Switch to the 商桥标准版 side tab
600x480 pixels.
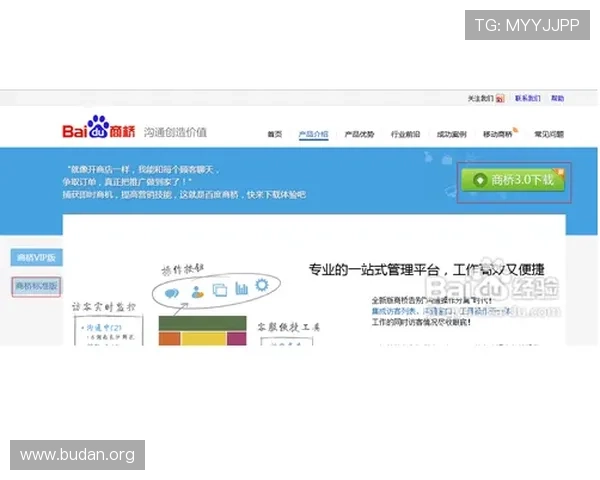[x=36, y=286]
